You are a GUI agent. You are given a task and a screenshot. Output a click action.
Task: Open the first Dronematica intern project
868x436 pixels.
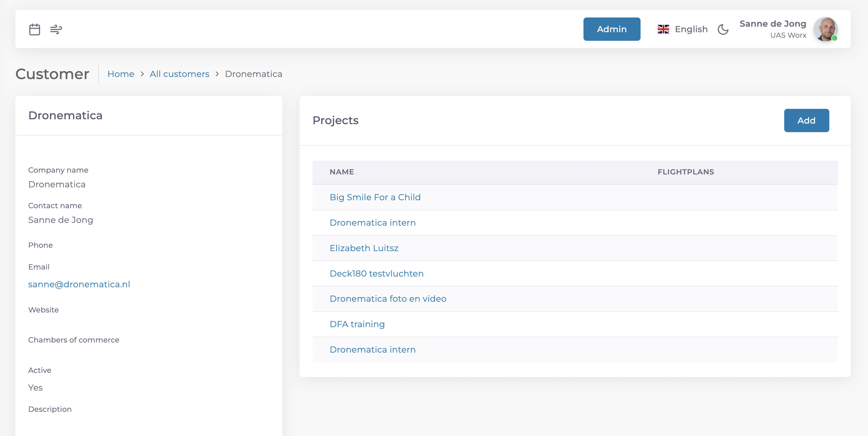click(372, 223)
